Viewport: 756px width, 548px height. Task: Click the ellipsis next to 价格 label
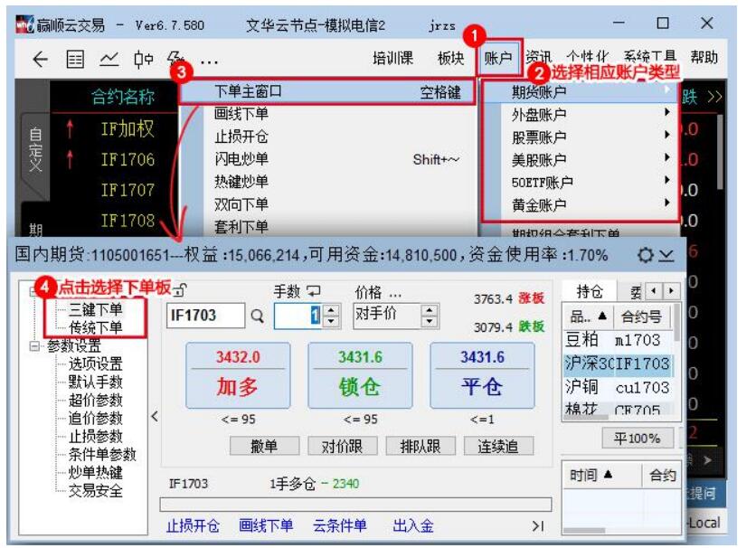pos(395,294)
